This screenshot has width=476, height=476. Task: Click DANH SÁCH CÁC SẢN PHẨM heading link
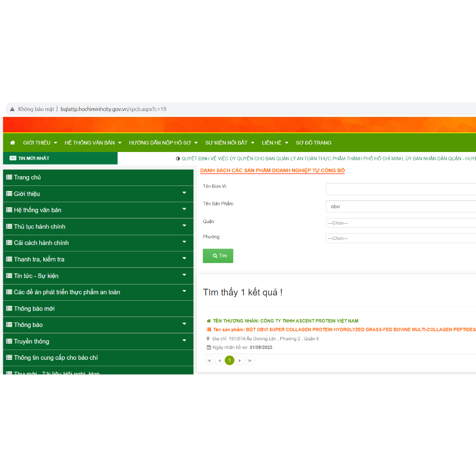tap(272, 171)
